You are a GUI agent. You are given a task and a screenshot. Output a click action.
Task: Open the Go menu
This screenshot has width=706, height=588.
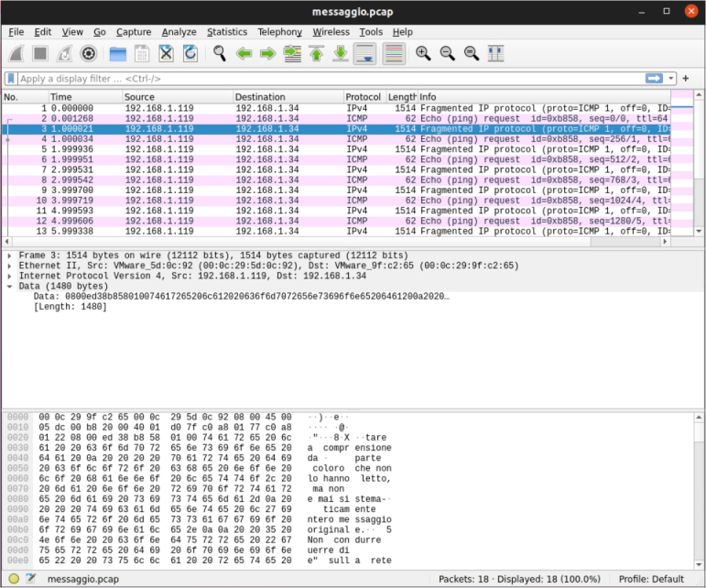point(100,32)
